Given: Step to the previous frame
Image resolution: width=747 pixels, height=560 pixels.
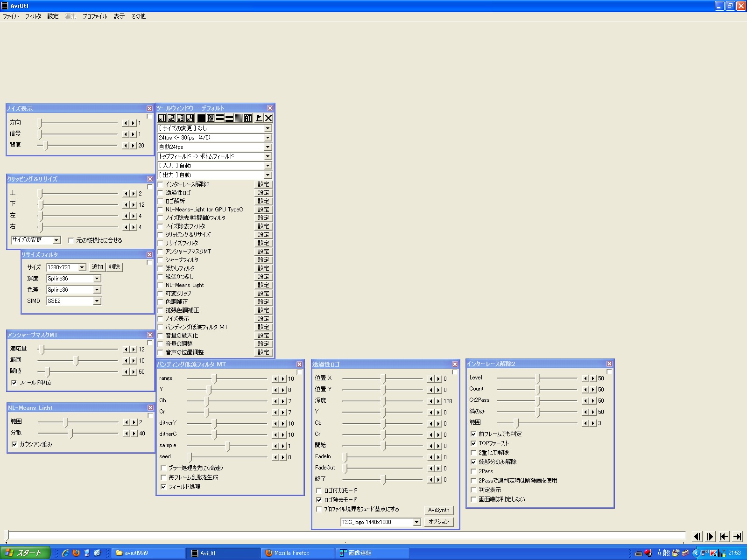Looking at the screenshot, I should click(x=697, y=537).
